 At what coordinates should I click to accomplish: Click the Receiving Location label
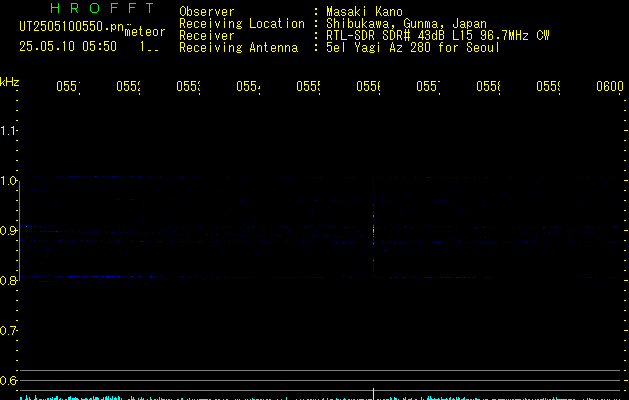pos(242,24)
